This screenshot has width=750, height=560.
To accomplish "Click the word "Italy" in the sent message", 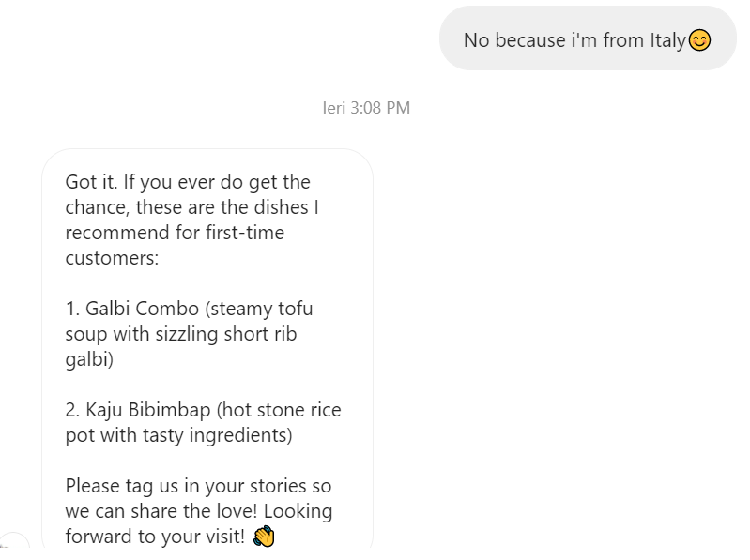I will pyautogui.click(x=667, y=40).
